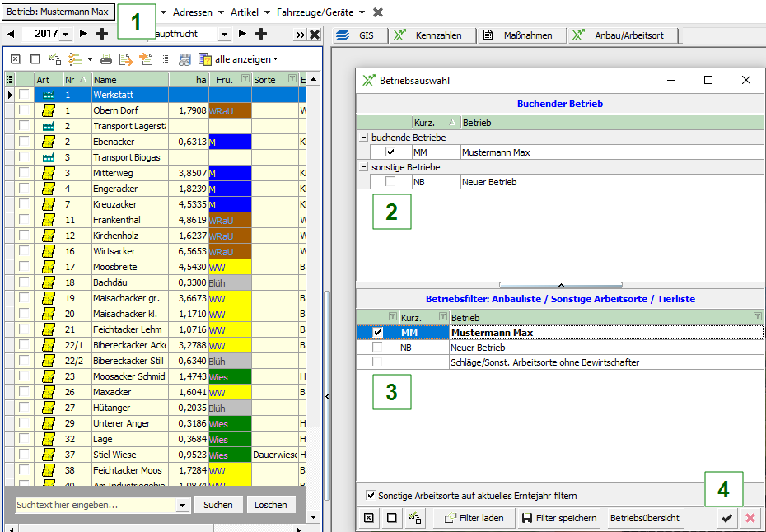Add new year with plus icon beside 2017

(x=102, y=34)
